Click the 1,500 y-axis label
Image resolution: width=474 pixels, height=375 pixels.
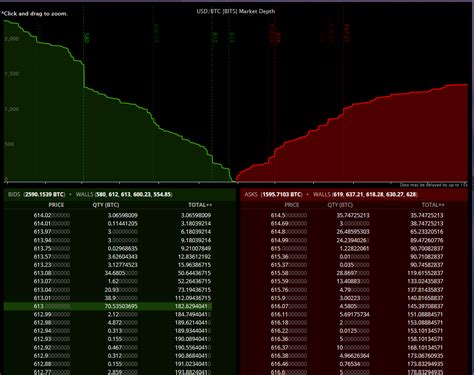tap(12, 74)
